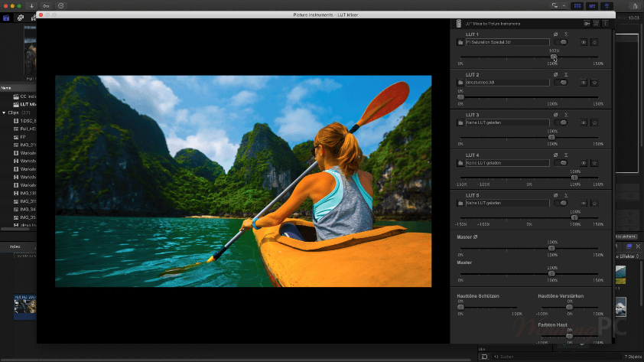This screenshot has height=362, width=644.
Task: Favorite LUT 1 with star icon
Action: click(594, 42)
